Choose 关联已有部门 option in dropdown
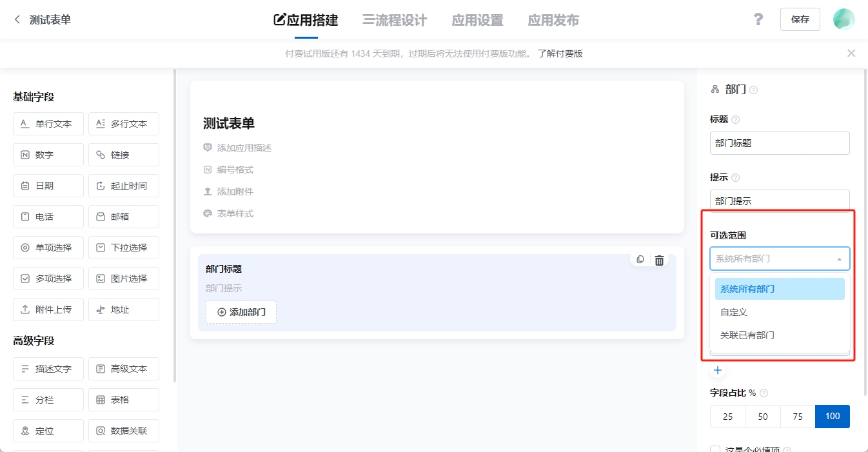 pos(747,335)
